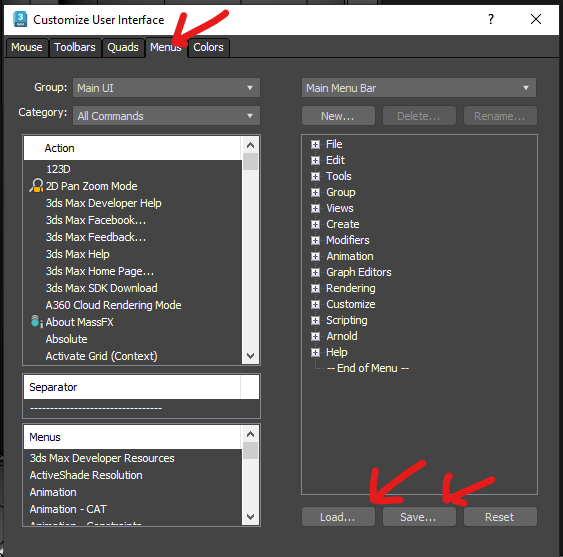The image size is (563, 557).
Task: Select 3ds Max Feedback... action
Action: click(x=96, y=237)
